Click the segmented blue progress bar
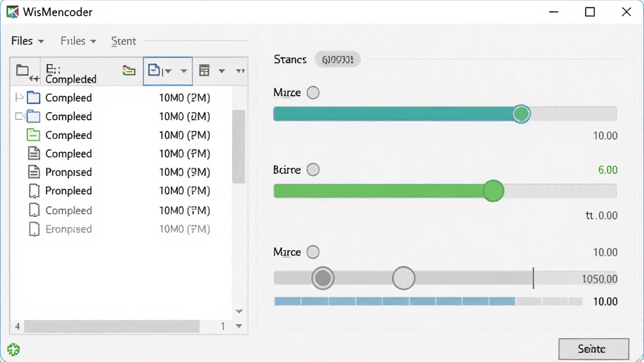Image resolution: width=644 pixels, height=362 pixels. click(428, 302)
